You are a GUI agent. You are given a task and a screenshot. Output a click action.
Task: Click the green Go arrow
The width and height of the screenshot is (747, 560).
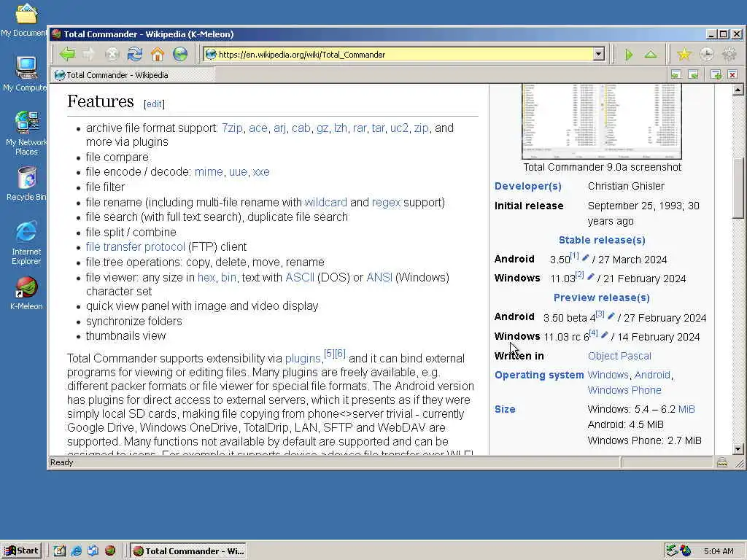629,55
